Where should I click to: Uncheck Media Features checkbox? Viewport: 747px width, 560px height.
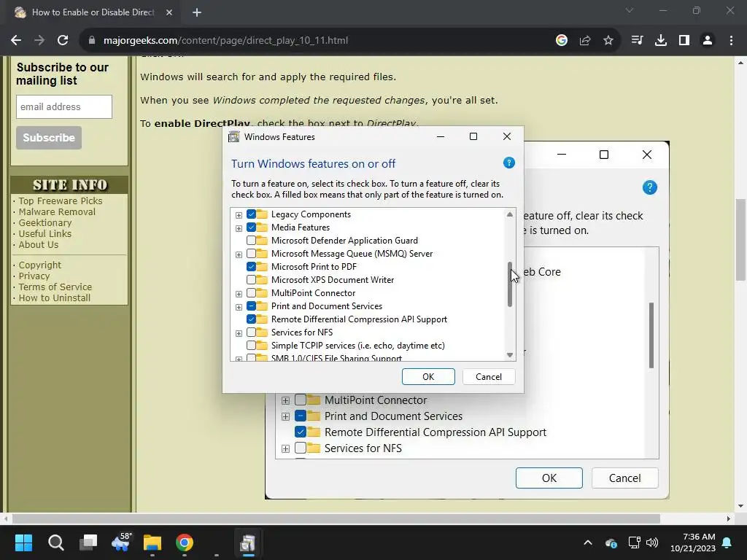tap(251, 227)
